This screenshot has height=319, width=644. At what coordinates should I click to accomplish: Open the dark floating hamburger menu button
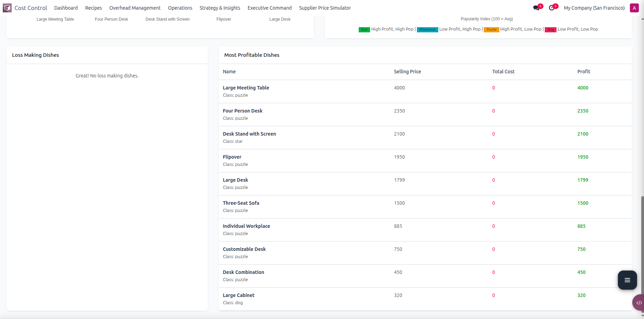click(x=627, y=280)
